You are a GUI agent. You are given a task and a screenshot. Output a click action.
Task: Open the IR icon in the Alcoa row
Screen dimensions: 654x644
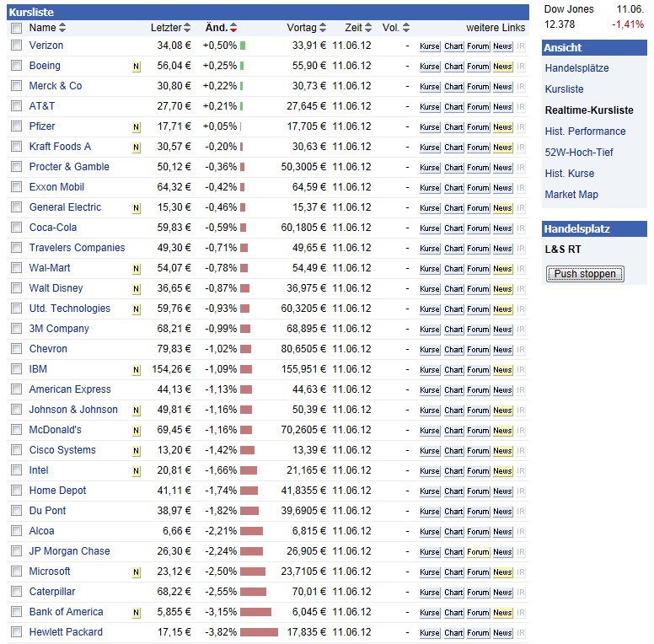coord(521,532)
